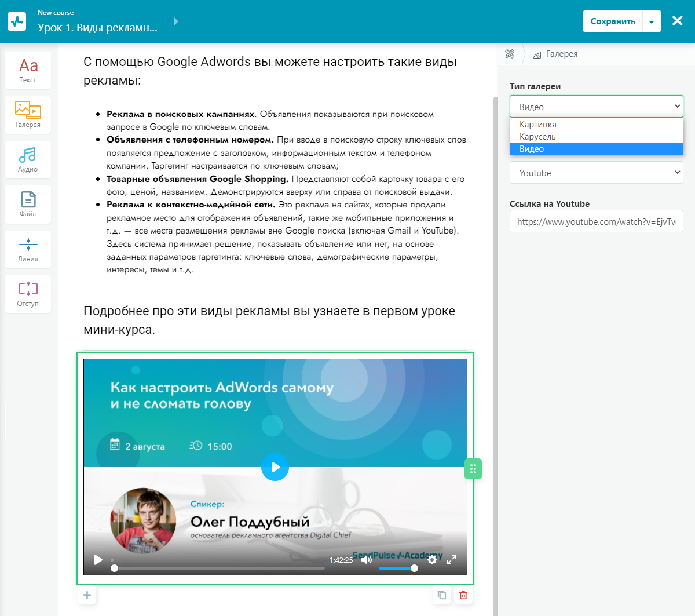
Task: Click the Ссылка на Youtube input field
Action: click(597, 221)
